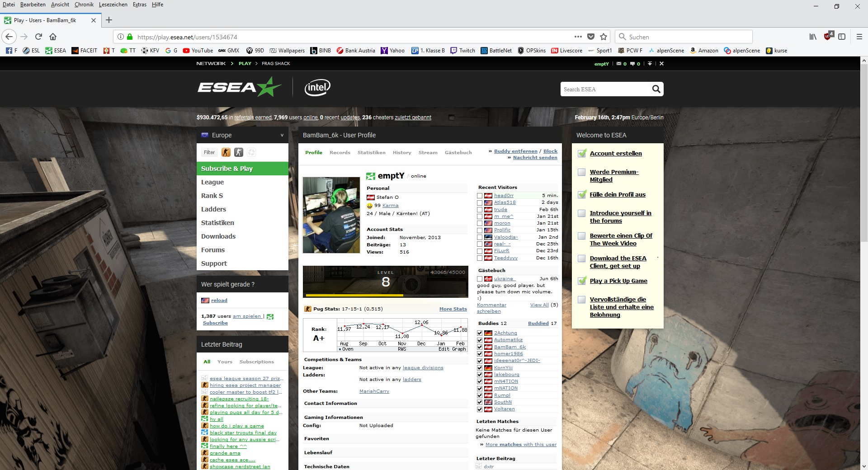Toggle the browser sidebar view
Image resolution: width=868 pixels, height=470 pixels.
[842, 37]
